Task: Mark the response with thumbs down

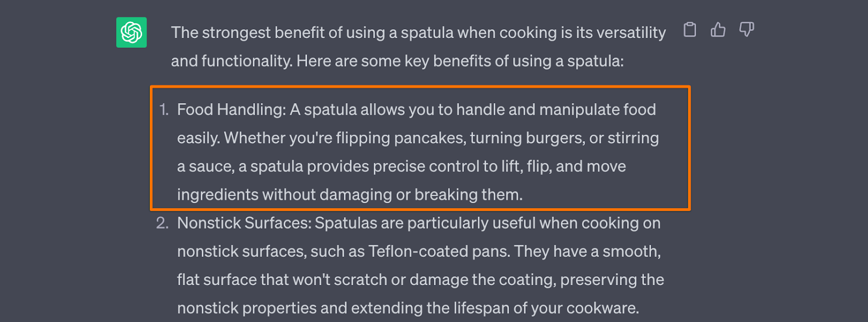Action: [746, 29]
